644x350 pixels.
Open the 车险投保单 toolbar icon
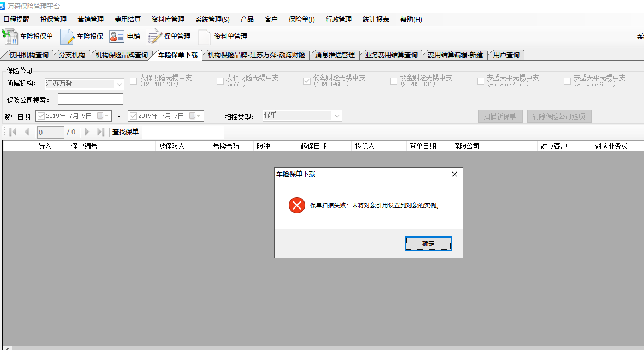click(10, 37)
